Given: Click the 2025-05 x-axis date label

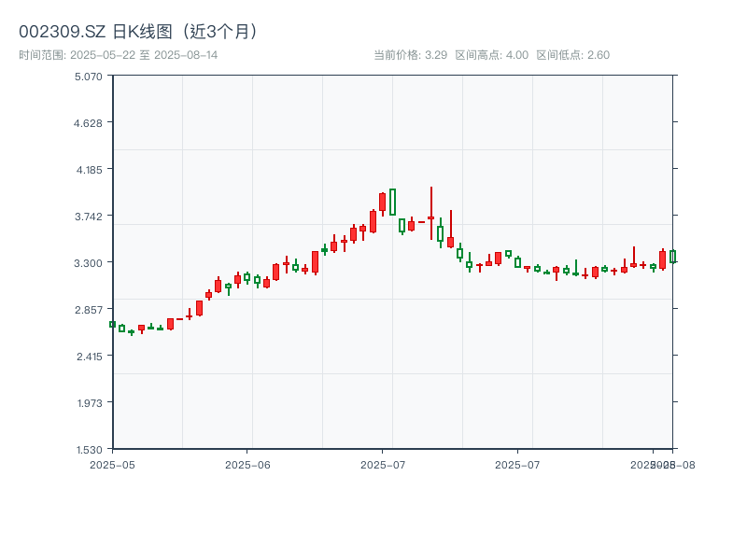Looking at the screenshot, I should (112, 464).
